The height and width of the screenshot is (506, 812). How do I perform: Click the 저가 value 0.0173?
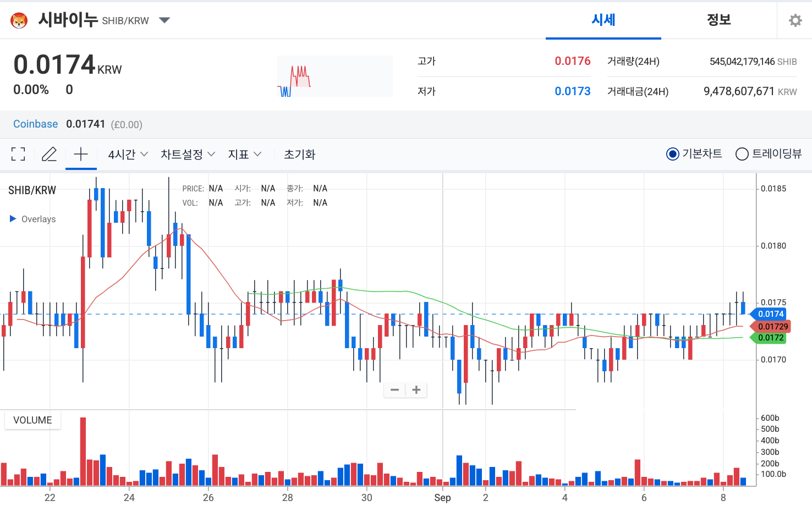pyautogui.click(x=572, y=91)
